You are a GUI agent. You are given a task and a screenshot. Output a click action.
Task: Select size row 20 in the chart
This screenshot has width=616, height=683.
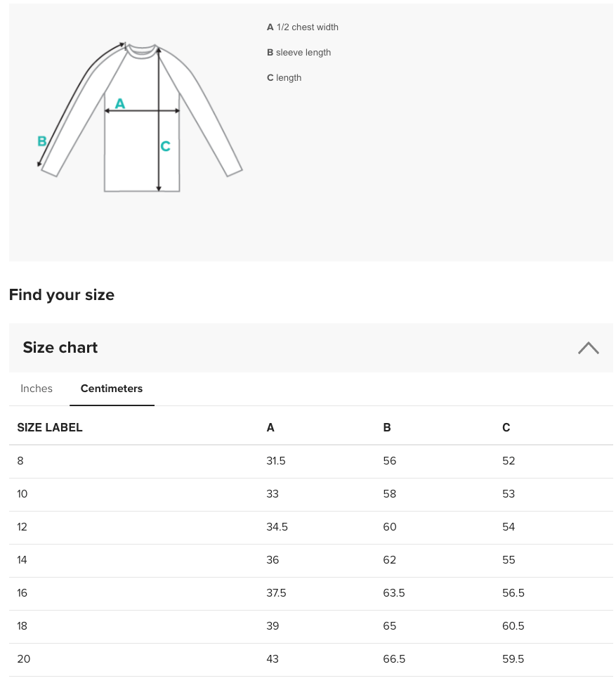[23, 659]
